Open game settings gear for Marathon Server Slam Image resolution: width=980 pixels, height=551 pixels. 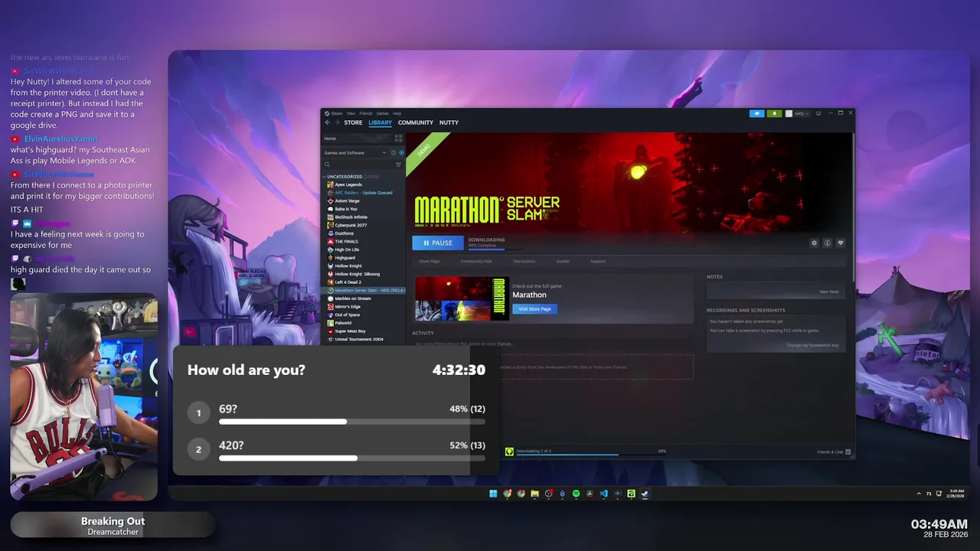(x=814, y=243)
